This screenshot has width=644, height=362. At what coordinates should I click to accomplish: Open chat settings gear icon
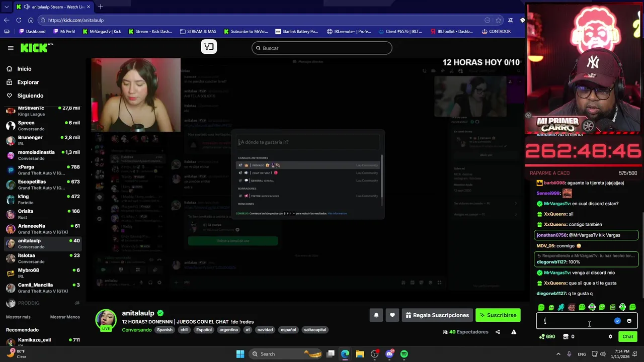click(x=610, y=337)
